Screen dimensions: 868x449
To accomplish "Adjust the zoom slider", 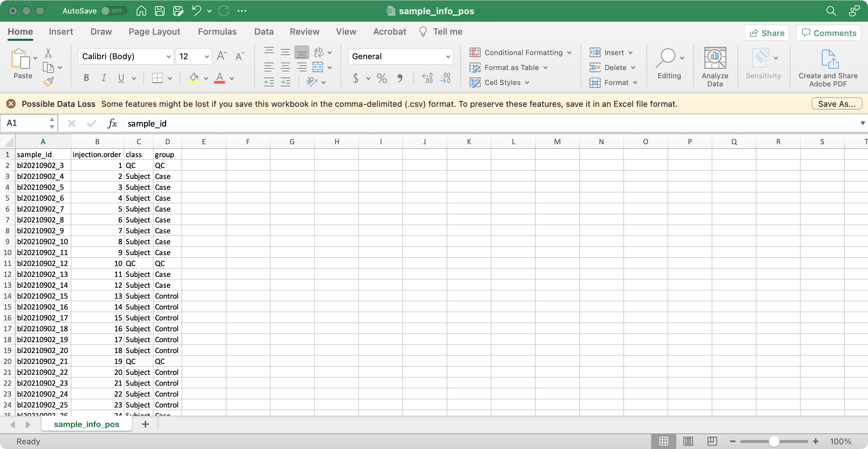I will 774,441.
